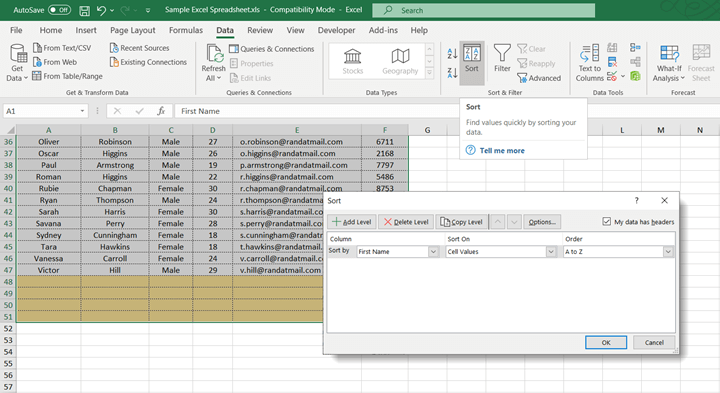Image resolution: width=720 pixels, height=393 pixels.
Task: Switch to the Page Layout tab
Action: point(133,30)
